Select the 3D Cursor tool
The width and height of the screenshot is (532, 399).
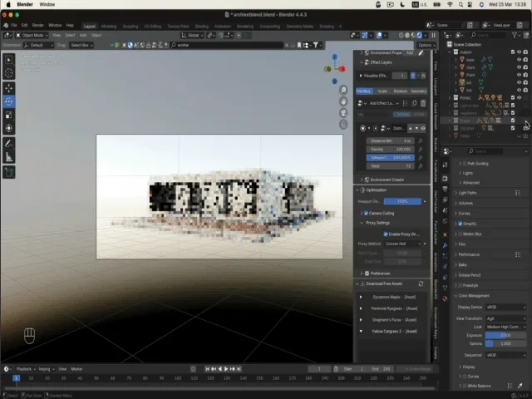pos(9,73)
